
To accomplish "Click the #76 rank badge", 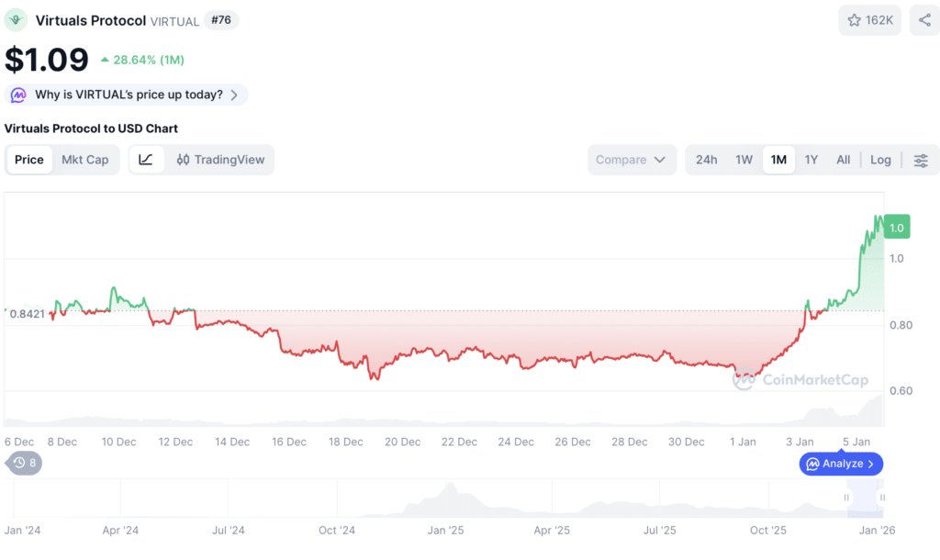I will pos(221,20).
